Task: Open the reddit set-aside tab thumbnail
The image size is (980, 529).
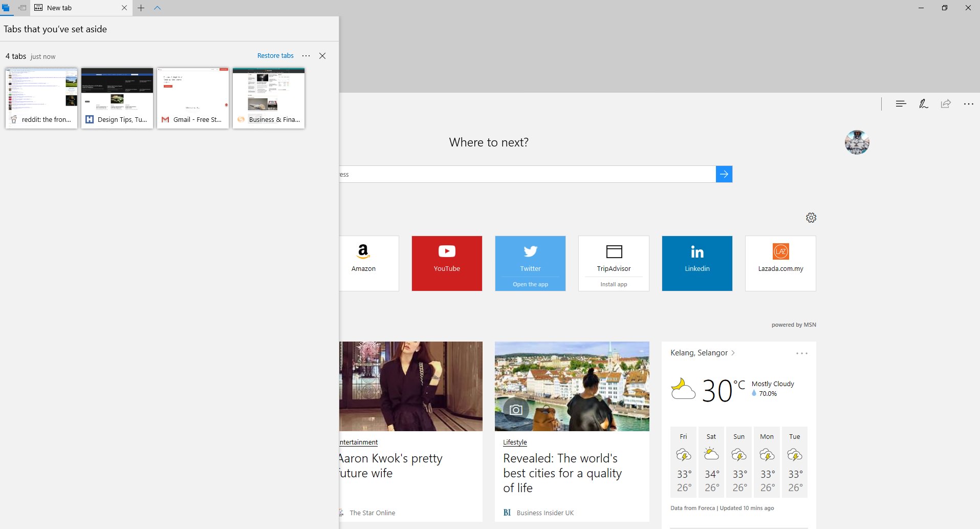Action: pos(41,98)
